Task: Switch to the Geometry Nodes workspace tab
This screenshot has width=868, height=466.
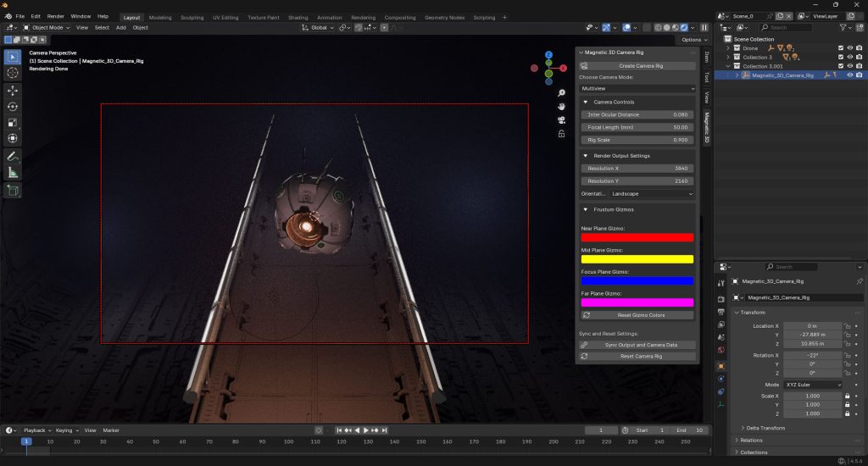Action: [444, 17]
